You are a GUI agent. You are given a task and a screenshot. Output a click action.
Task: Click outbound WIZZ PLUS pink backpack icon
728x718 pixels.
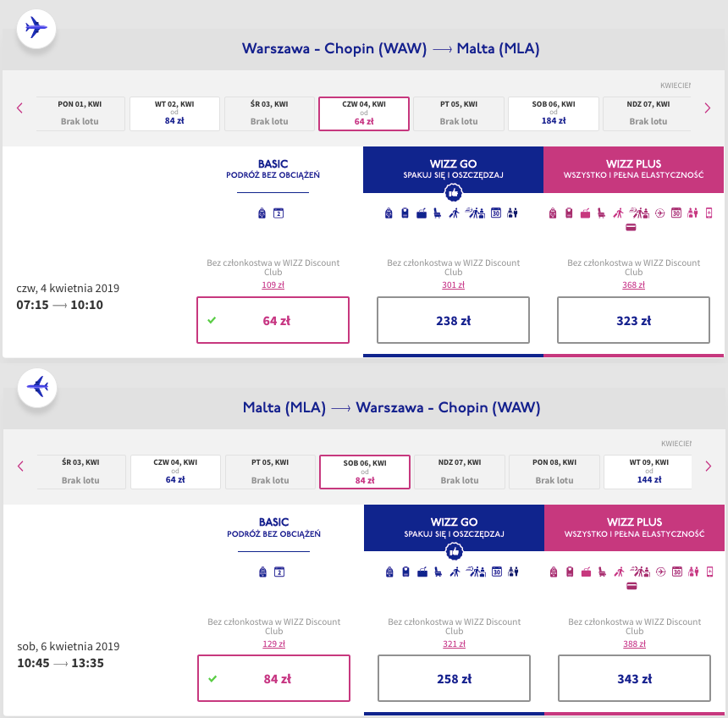pyautogui.click(x=553, y=213)
